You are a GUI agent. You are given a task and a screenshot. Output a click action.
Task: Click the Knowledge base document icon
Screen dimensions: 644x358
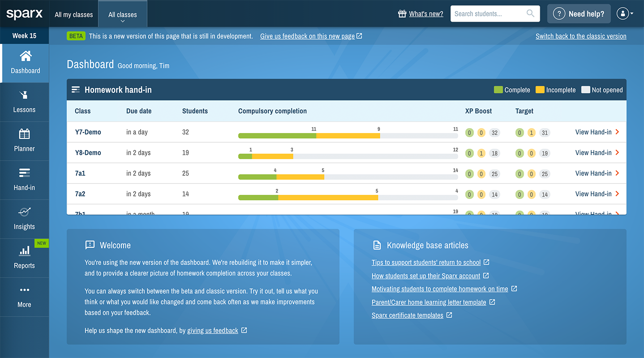tap(377, 245)
